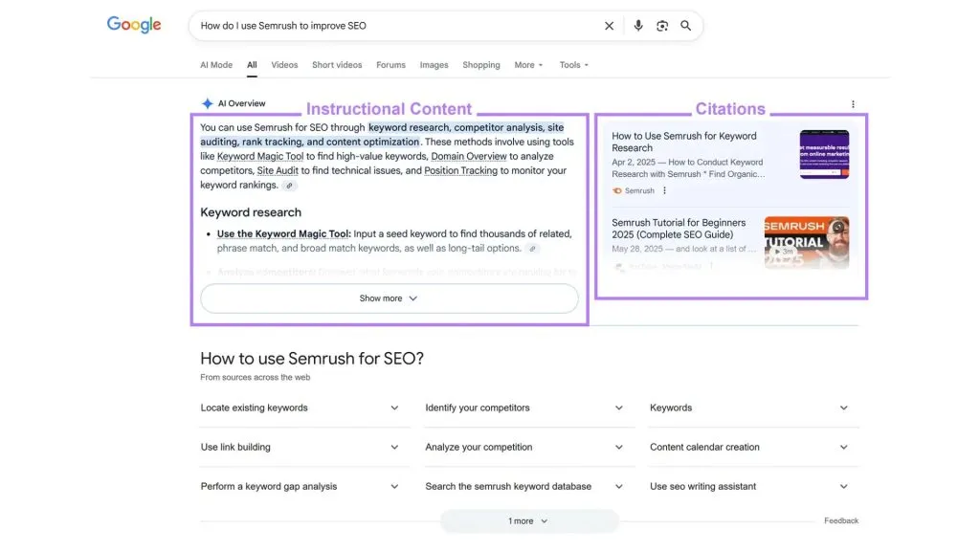Open 'Semrush Tutorial for Beginners 2025' citation
Screen dimensions: 980x551
[679, 229]
